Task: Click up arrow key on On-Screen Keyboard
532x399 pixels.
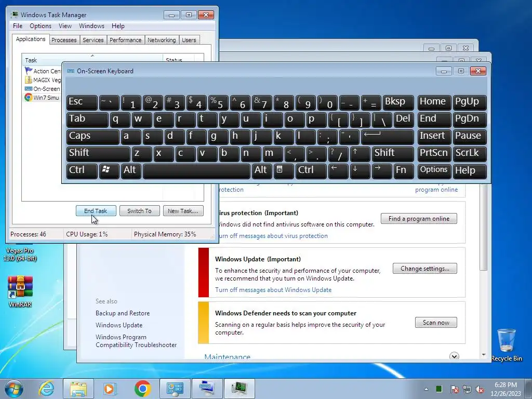Action: 360,153
